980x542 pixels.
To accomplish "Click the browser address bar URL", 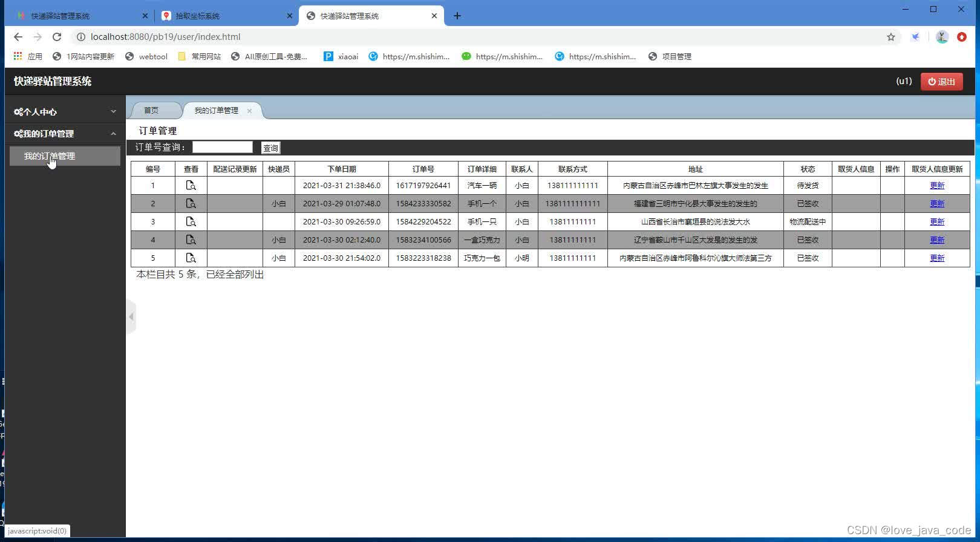I will (x=165, y=37).
